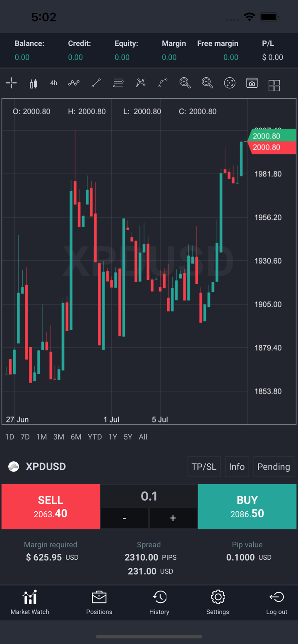The image size is (298, 644).
Task: Select the trend line drawing tool
Action: click(96, 83)
